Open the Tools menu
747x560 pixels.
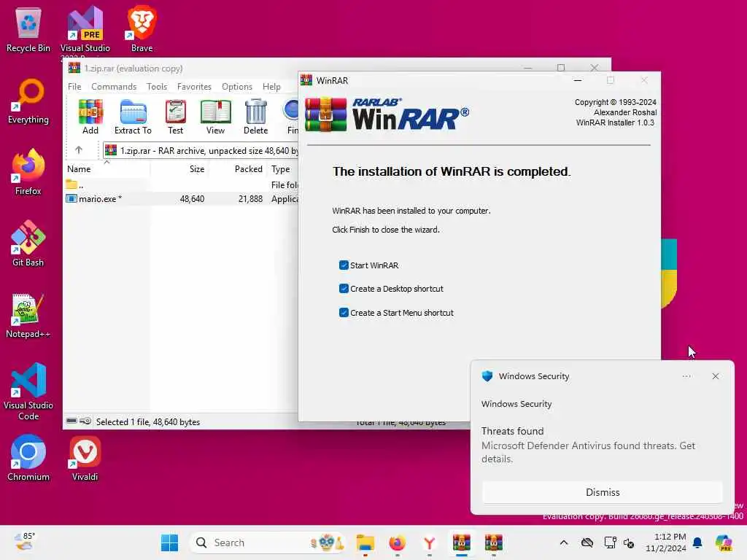pos(157,87)
